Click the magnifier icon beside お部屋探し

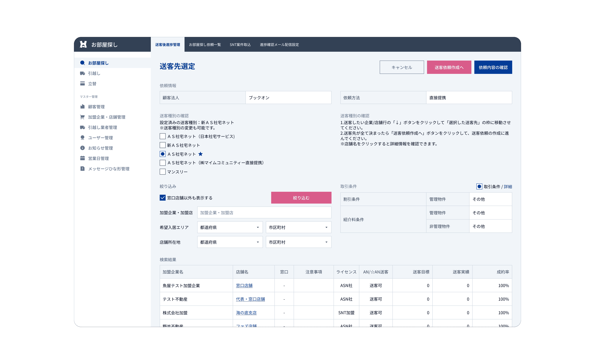82,63
